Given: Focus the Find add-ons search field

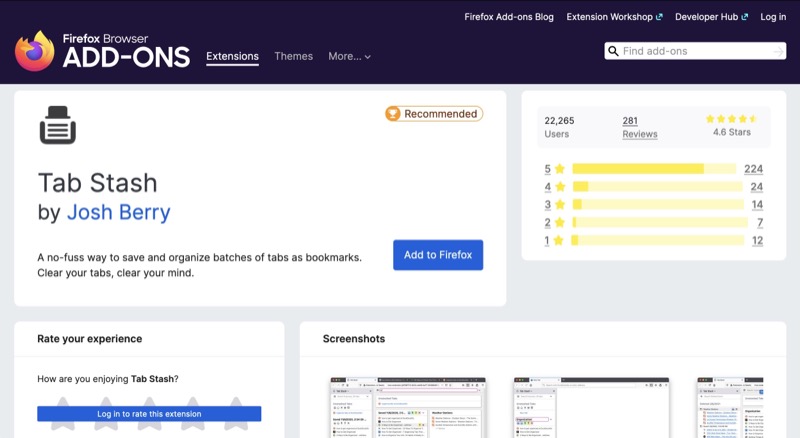Looking at the screenshot, I should (x=695, y=51).
